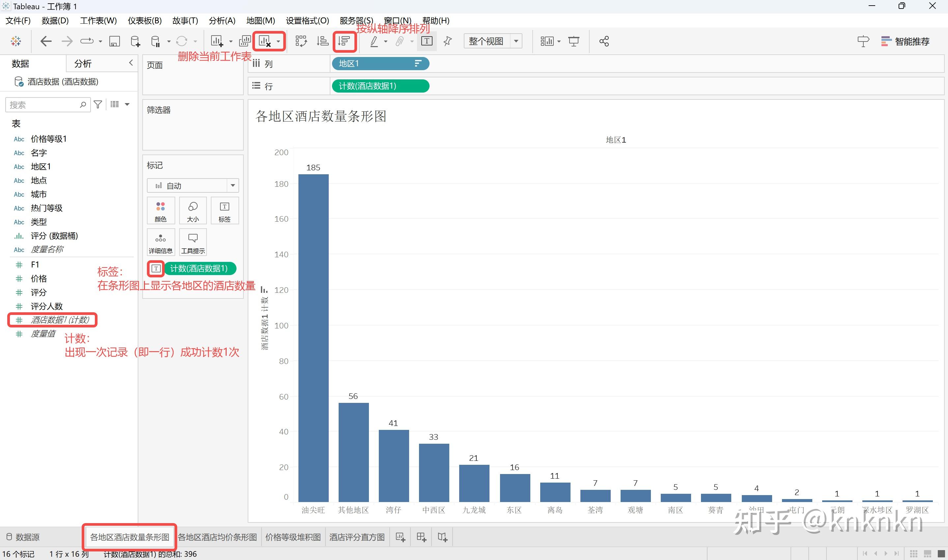Enter presentation mode via the screen icon
Viewport: 948px width, 560px height.
click(x=574, y=41)
